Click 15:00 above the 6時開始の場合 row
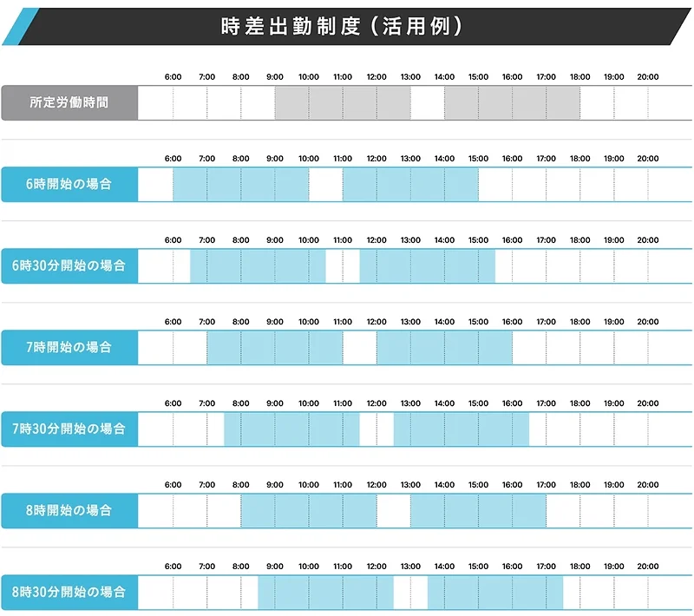Viewport: 694px width, 616px height. (x=479, y=159)
